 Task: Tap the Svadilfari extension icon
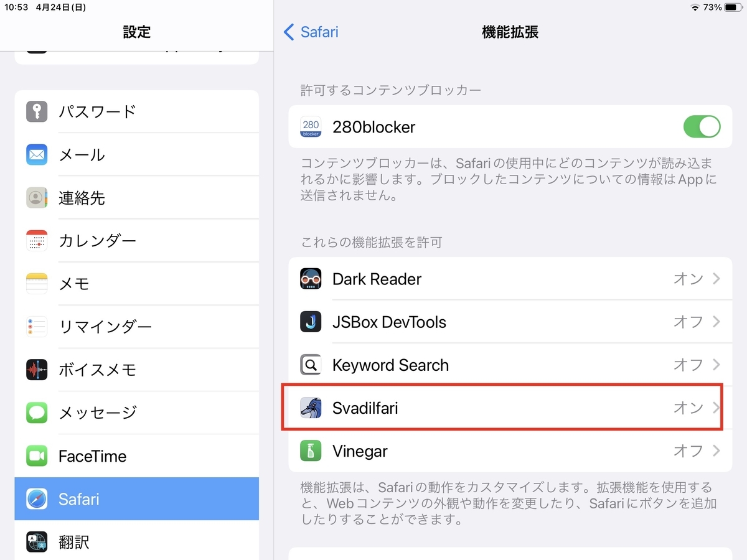coord(311,408)
